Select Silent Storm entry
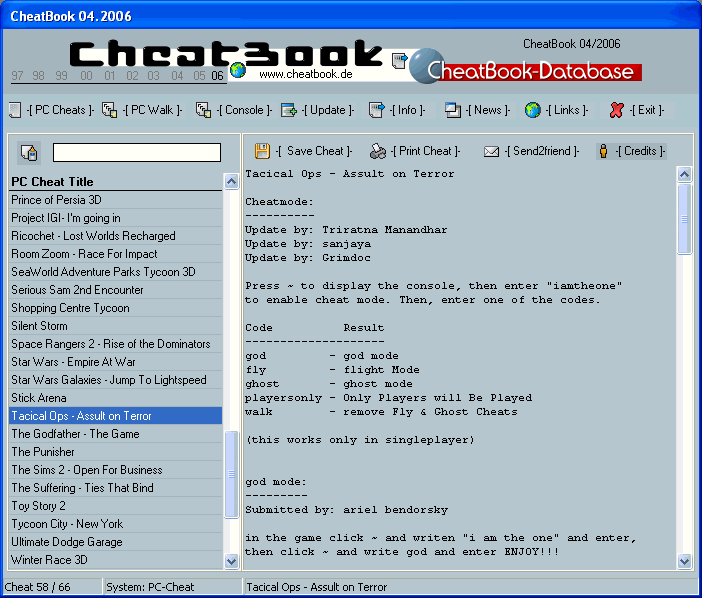 116,326
